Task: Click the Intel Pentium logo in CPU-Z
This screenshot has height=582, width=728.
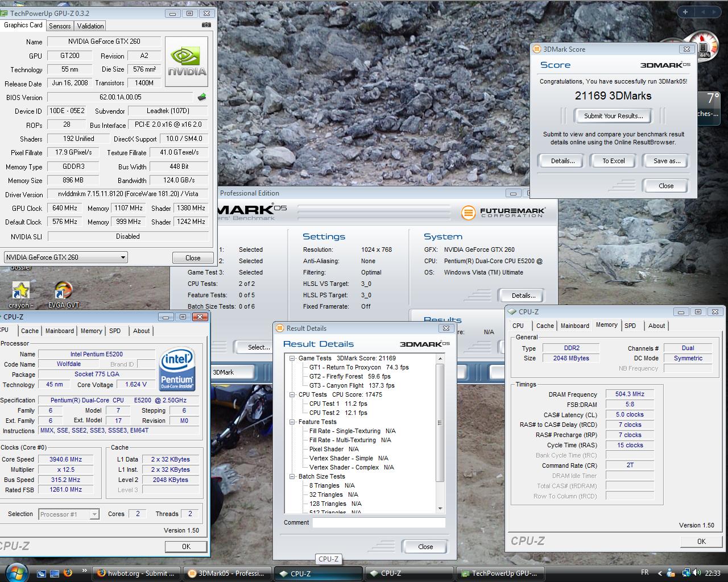Action: pyautogui.click(x=177, y=369)
